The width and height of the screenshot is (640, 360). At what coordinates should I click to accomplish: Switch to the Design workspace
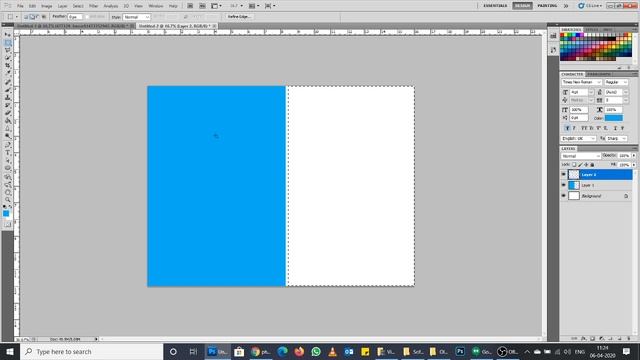(522, 6)
